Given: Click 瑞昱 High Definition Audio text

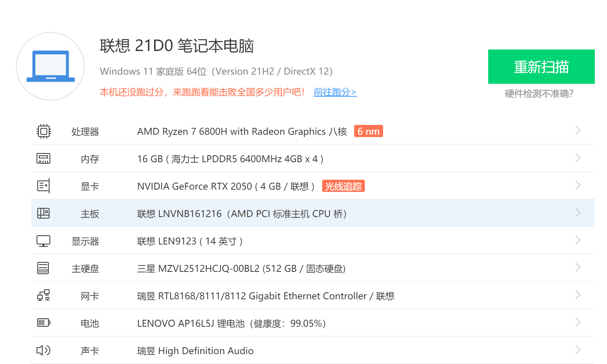Looking at the screenshot, I should 195,351.
